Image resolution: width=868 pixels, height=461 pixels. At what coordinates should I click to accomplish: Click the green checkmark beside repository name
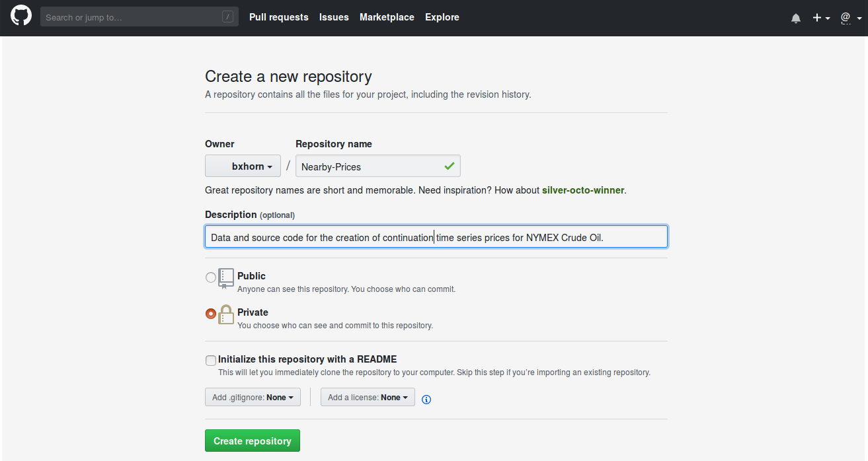(x=450, y=166)
